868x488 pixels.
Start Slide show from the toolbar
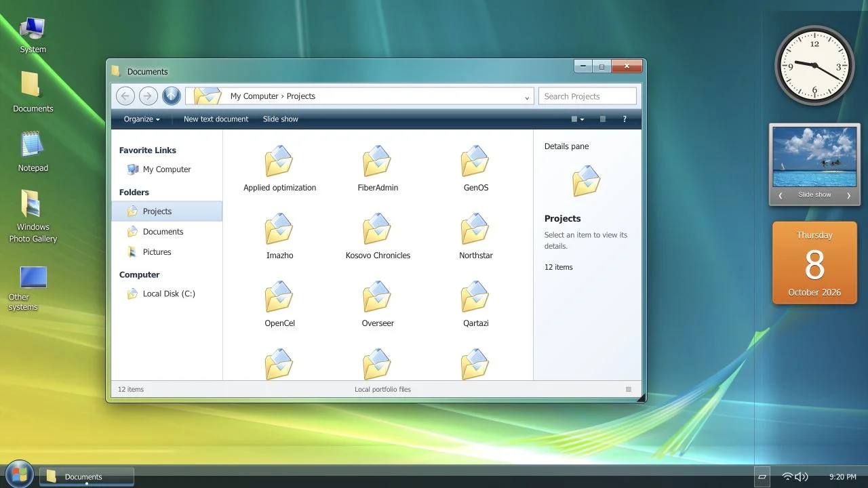(x=280, y=119)
